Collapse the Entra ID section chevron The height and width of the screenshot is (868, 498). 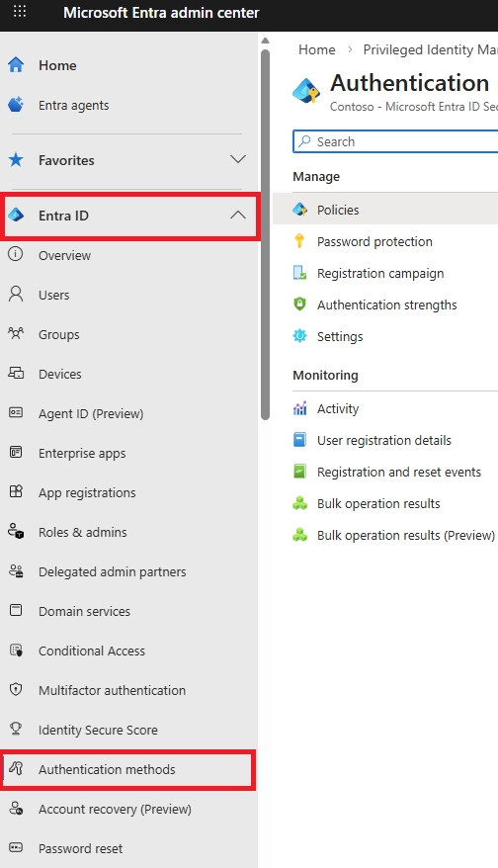[x=238, y=215]
